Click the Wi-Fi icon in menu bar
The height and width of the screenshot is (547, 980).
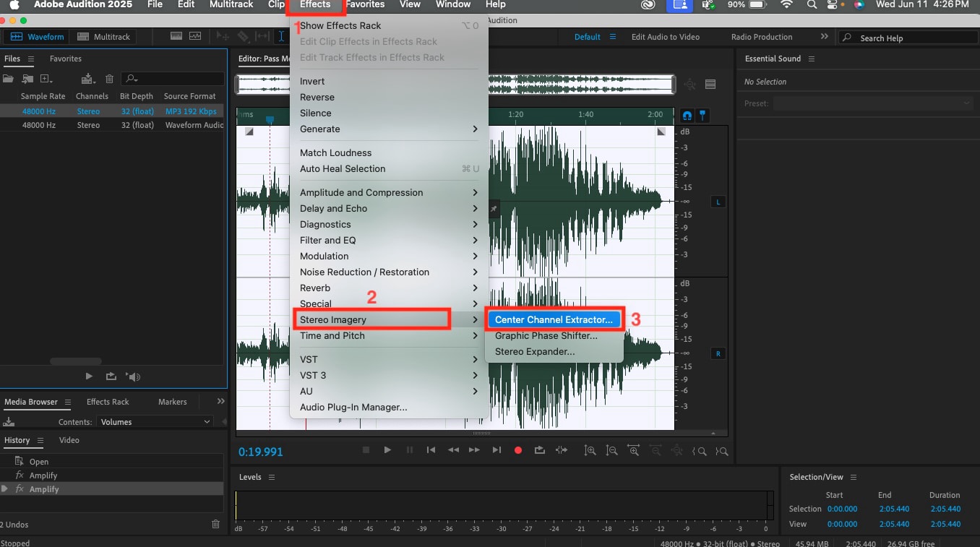(787, 5)
